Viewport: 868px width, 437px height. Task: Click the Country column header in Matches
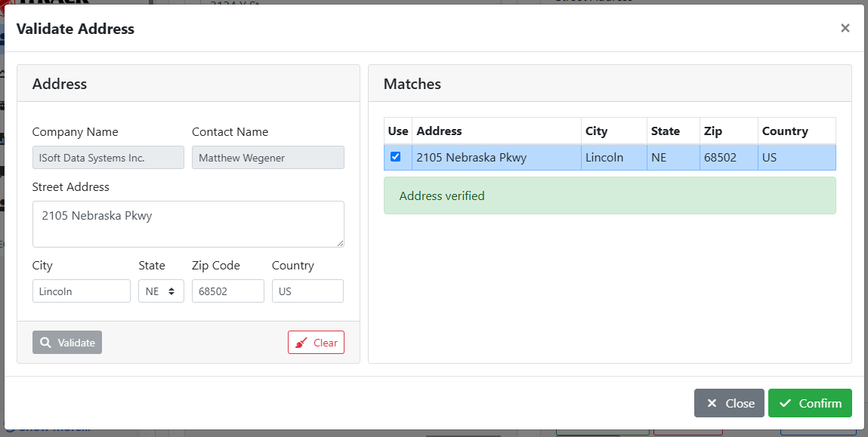point(785,131)
